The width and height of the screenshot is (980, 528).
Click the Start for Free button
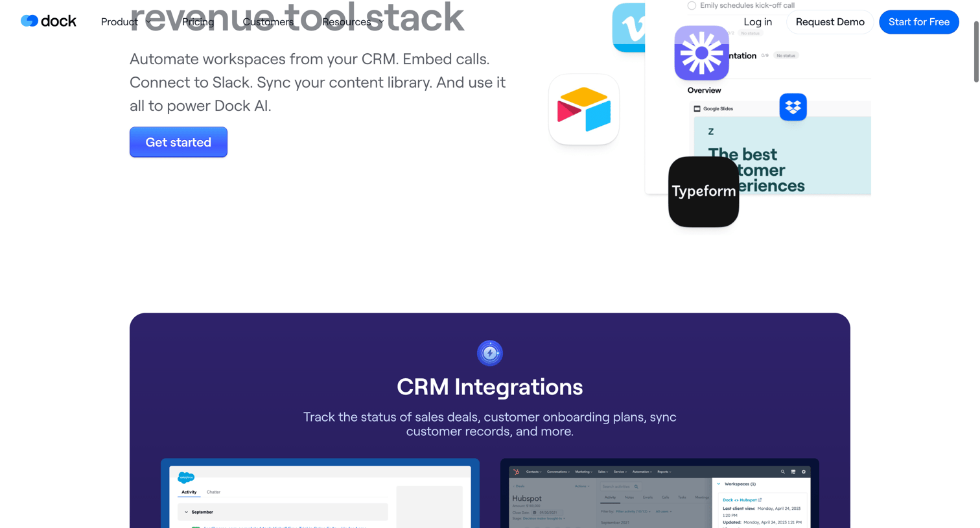[918, 22]
